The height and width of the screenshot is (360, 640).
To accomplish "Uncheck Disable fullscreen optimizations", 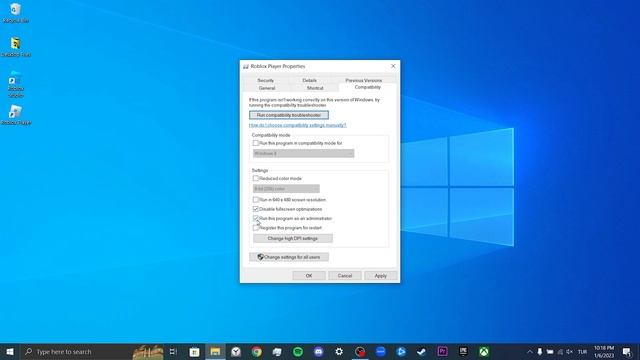I will tap(256, 209).
